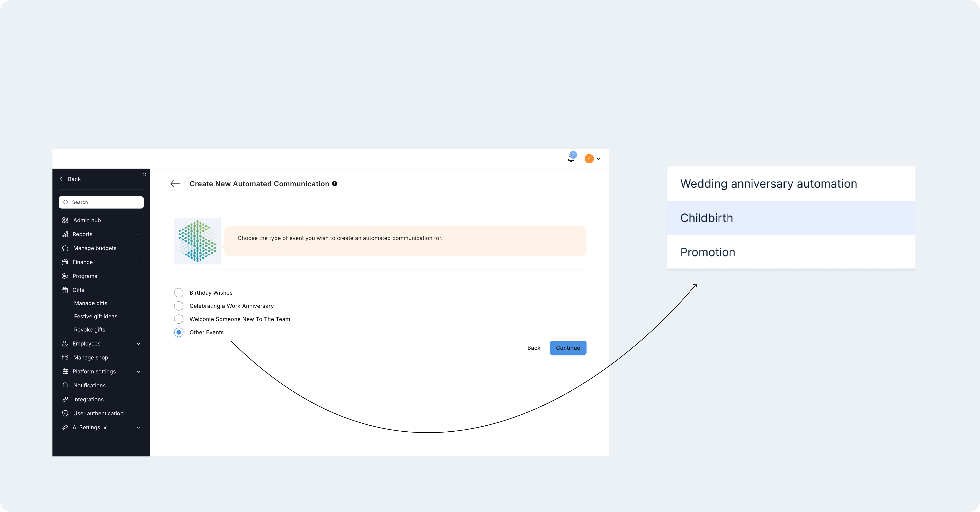
Task: Click the Back button beside Continue
Action: pyautogui.click(x=534, y=348)
